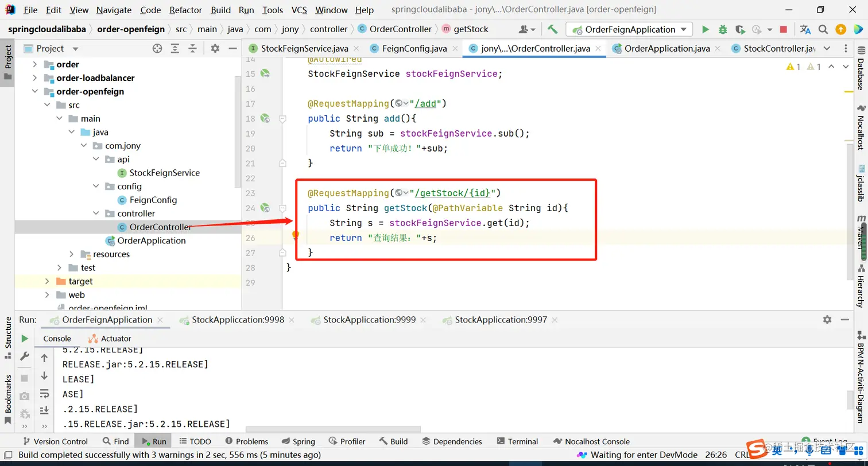Switch to StockFeignService.java editor tab
Image resolution: width=868 pixels, height=466 pixels.
tap(304, 49)
